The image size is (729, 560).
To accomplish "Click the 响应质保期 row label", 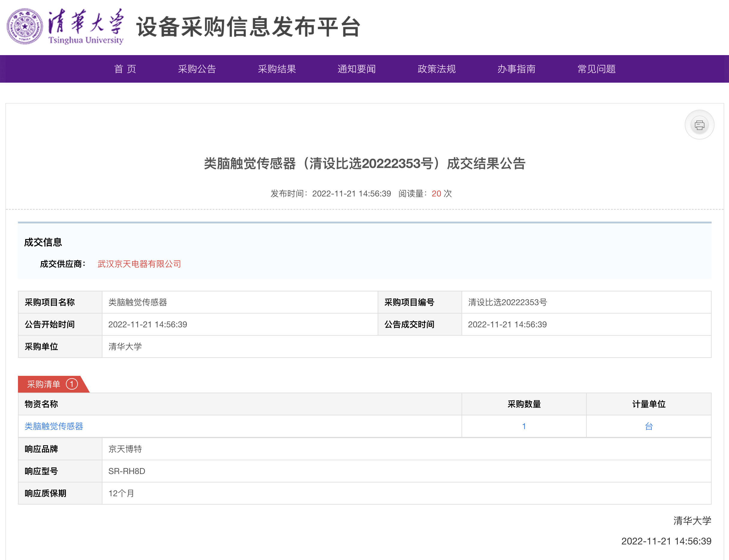I will click(45, 493).
